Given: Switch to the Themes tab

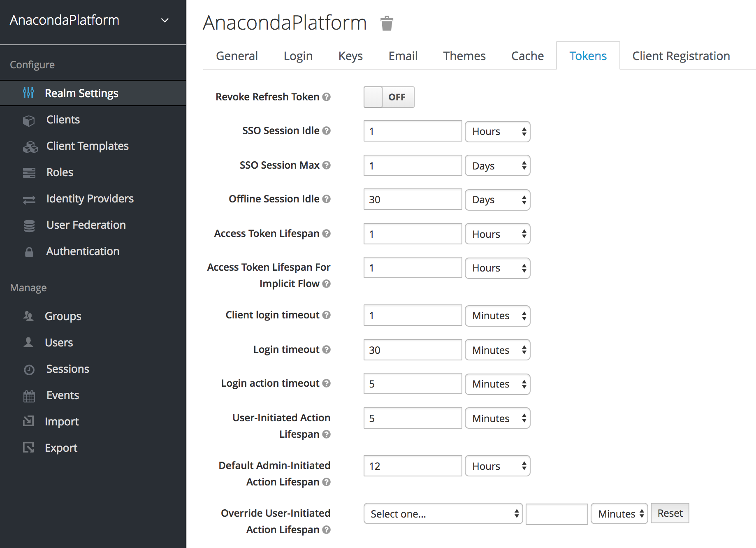Looking at the screenshot, I should (464, 56).
